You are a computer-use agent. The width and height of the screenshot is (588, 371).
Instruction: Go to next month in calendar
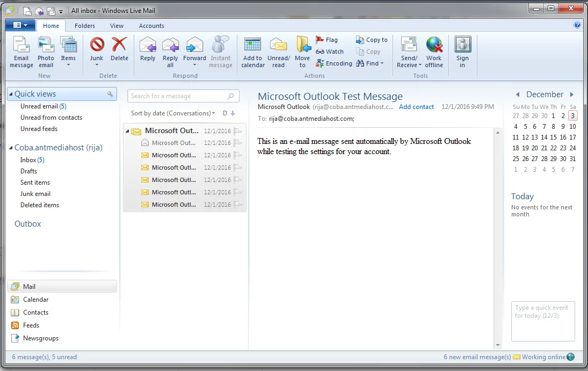pos(572,94)
